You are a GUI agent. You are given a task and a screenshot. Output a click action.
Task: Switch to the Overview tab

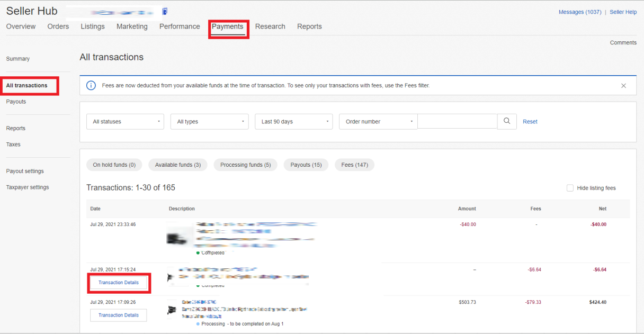(21, 26)
